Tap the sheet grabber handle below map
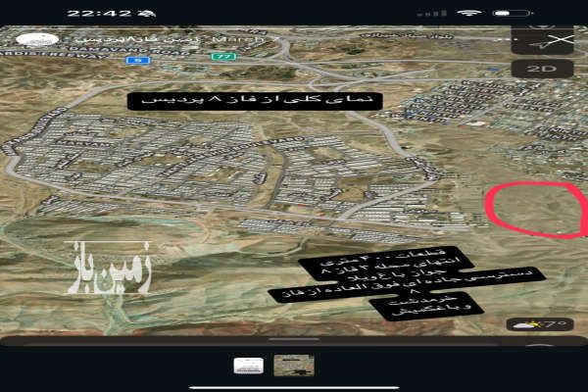588x392 pixels. point(294,339)
